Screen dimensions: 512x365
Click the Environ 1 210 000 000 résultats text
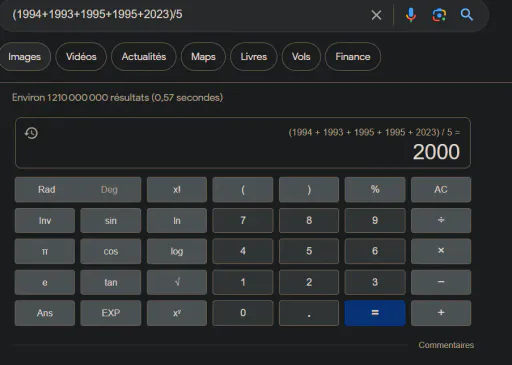coord(117,98)
